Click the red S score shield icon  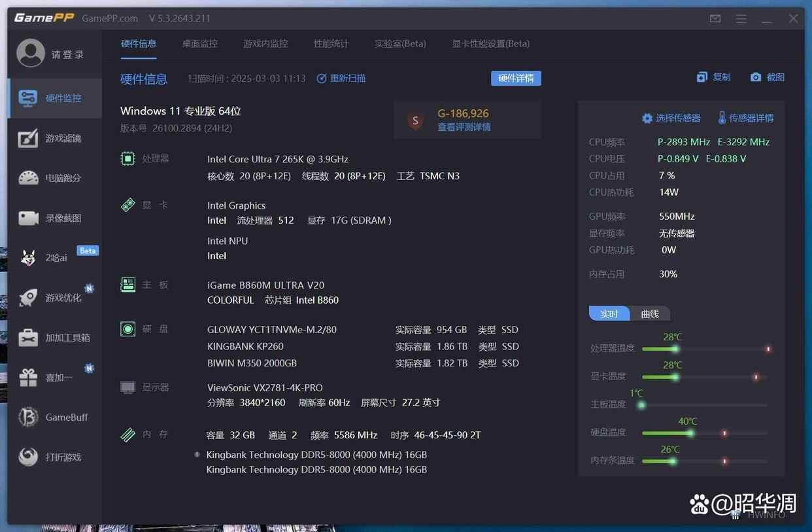[414, 120]
